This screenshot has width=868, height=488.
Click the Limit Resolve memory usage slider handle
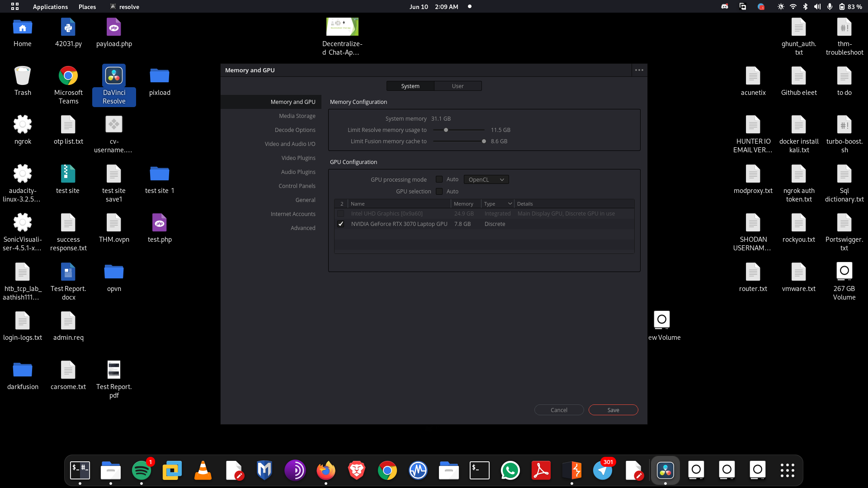(x=446, y=130)
